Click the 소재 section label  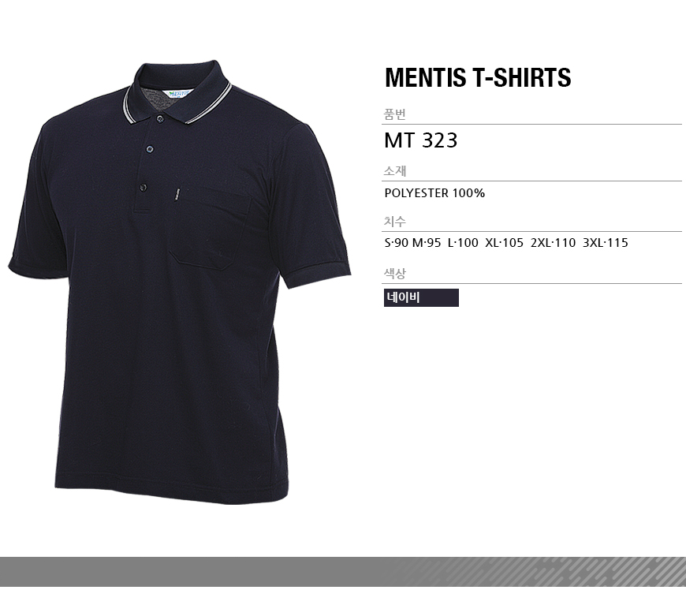click(394, 170)
